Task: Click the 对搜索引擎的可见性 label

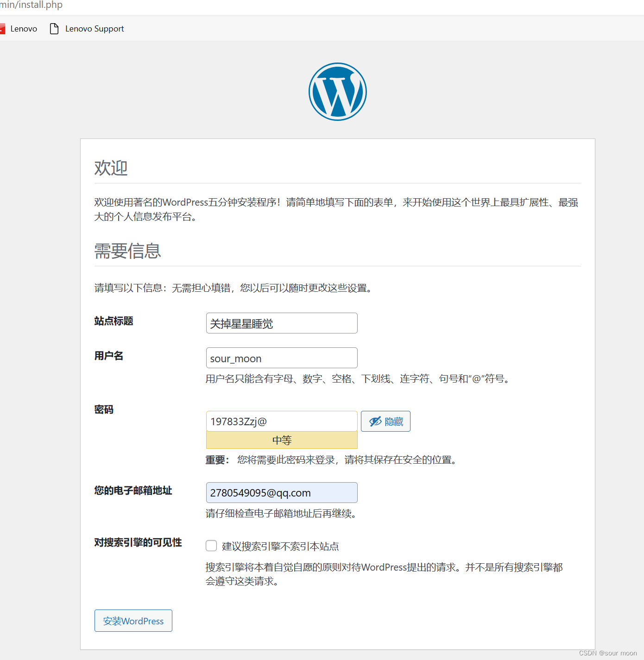Action: tap(138, 542)
